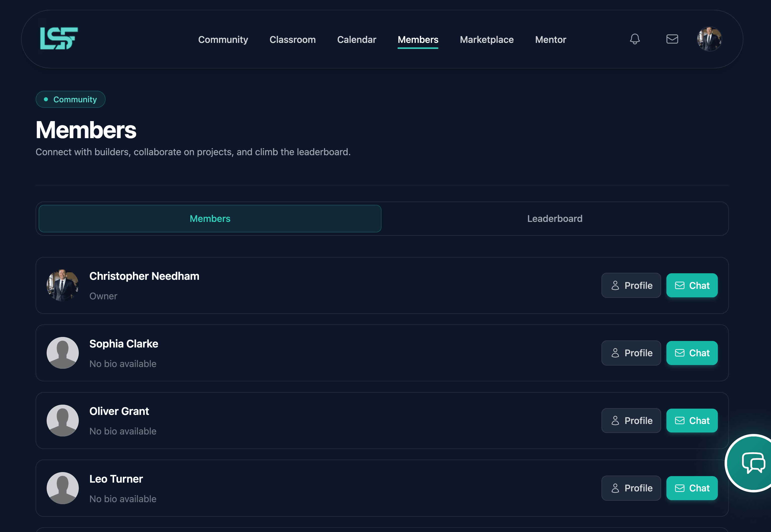Image resolution: width=771 pixels, height=532 pixels.
Task: Click the LSF logo icon
Action: 59,39
